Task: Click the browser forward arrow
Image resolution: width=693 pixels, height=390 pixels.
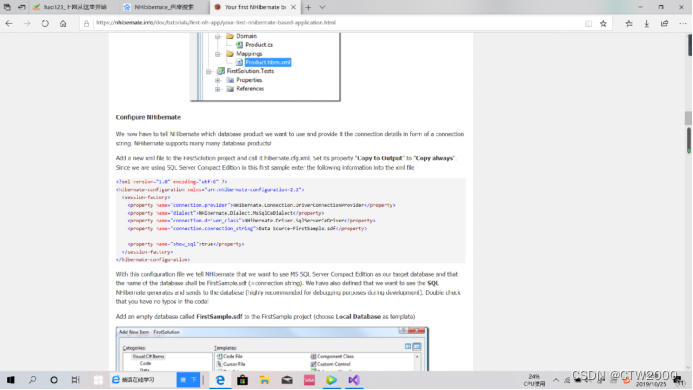Action: (x=27, y=23)
